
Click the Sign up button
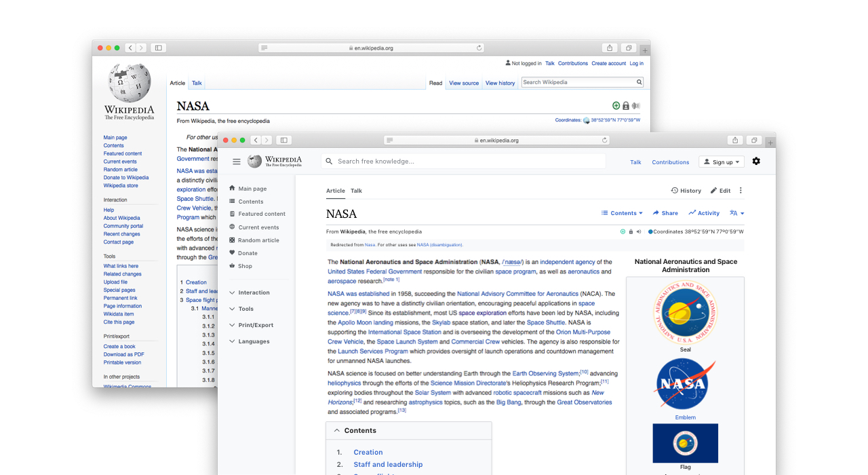tap(721, 161)
